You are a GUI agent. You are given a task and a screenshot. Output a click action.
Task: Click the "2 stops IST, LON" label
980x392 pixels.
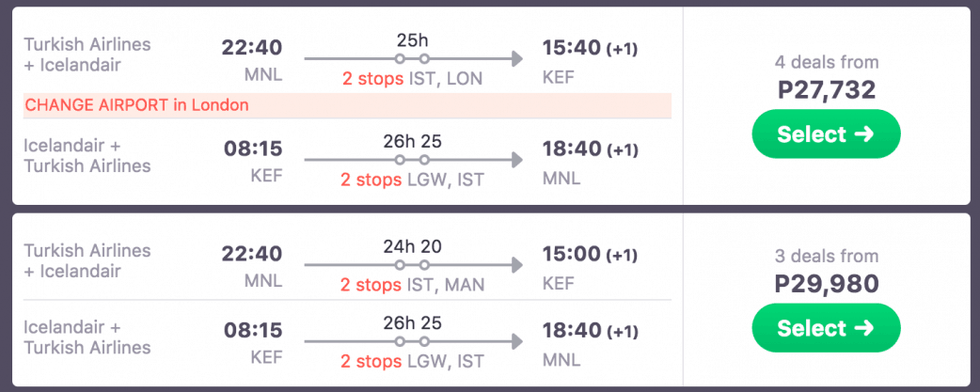click(411, 79)
